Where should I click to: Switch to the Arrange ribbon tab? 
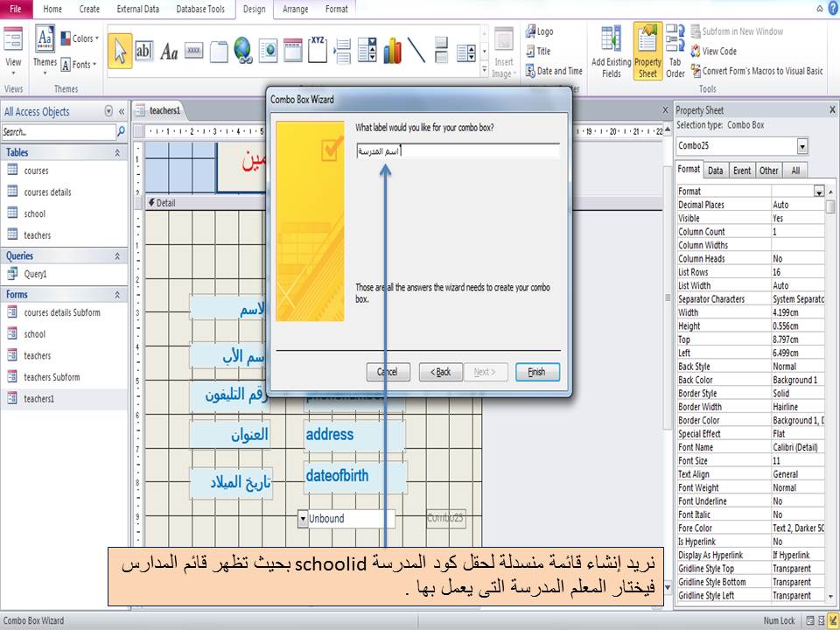(x=296, y=10)
